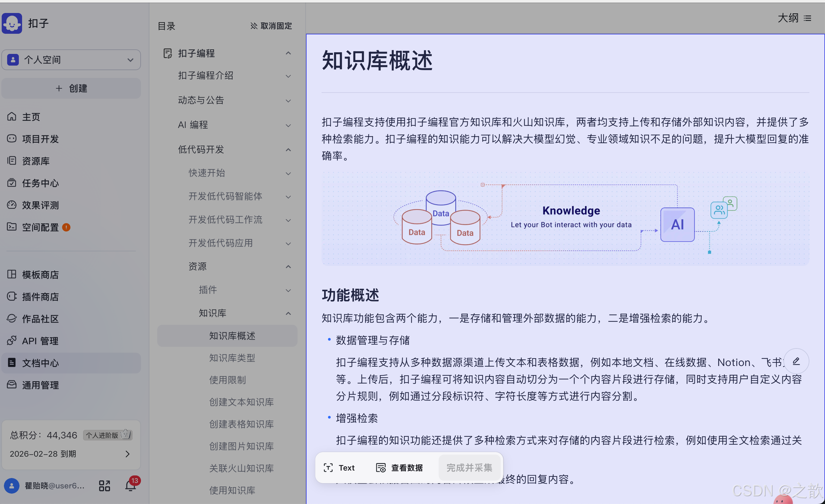Viewport: 825px width, 504px height.
Task: Go to 模板商店
Action: (41, 274)
